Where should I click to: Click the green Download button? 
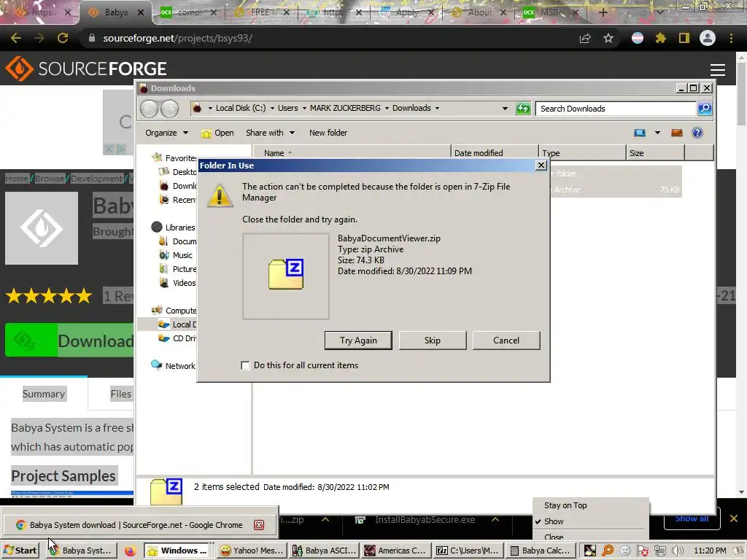[69, 341]
